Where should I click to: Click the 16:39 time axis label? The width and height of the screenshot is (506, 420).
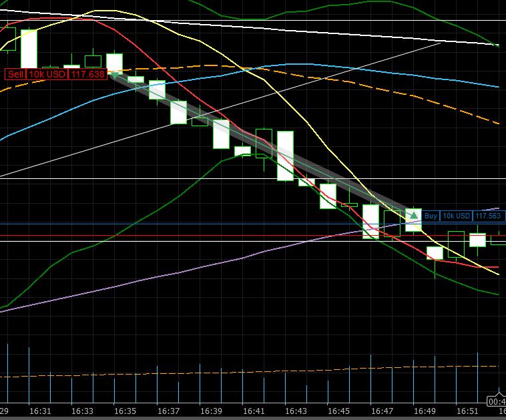tap(211, 411)
